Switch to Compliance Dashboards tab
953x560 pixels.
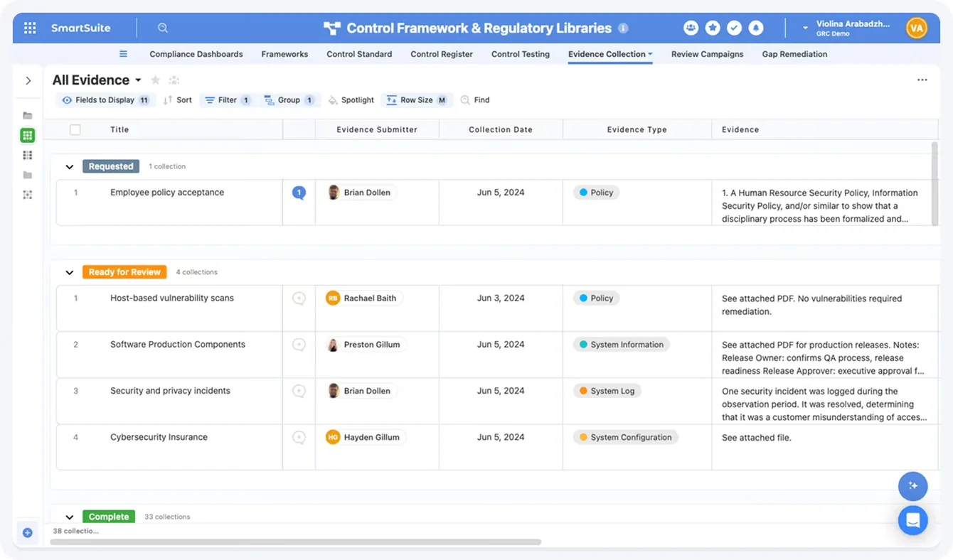pyautogui.click(x=196, y=54)
